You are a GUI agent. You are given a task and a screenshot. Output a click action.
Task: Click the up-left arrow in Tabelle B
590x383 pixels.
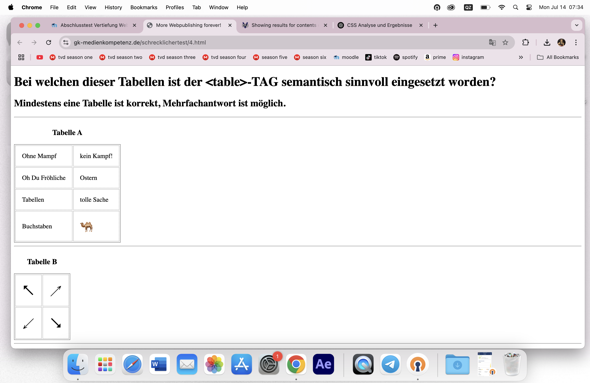tap(28, 290)
